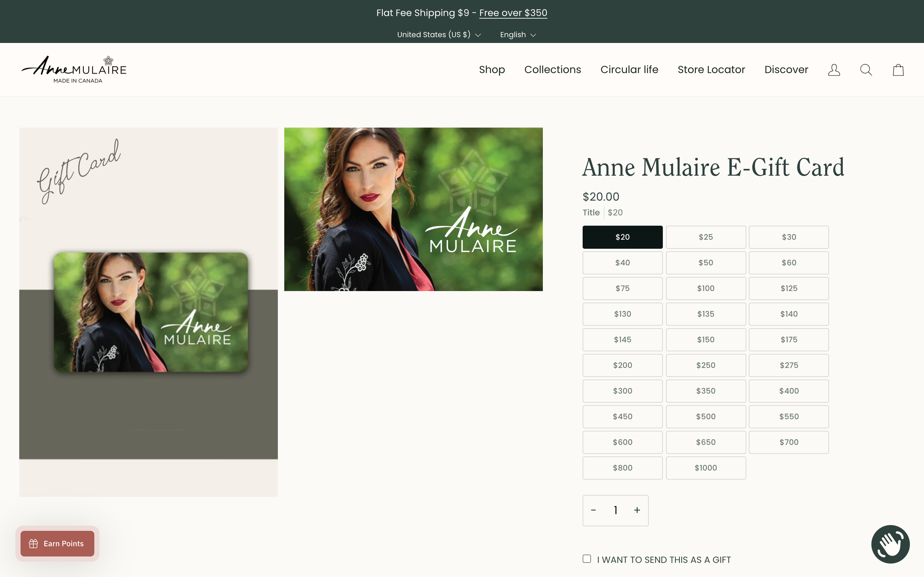Image resolution: width=924 pixels, height=577 pixels.
Task: Select the $1000 gift card amount
Action: (706, 467)
